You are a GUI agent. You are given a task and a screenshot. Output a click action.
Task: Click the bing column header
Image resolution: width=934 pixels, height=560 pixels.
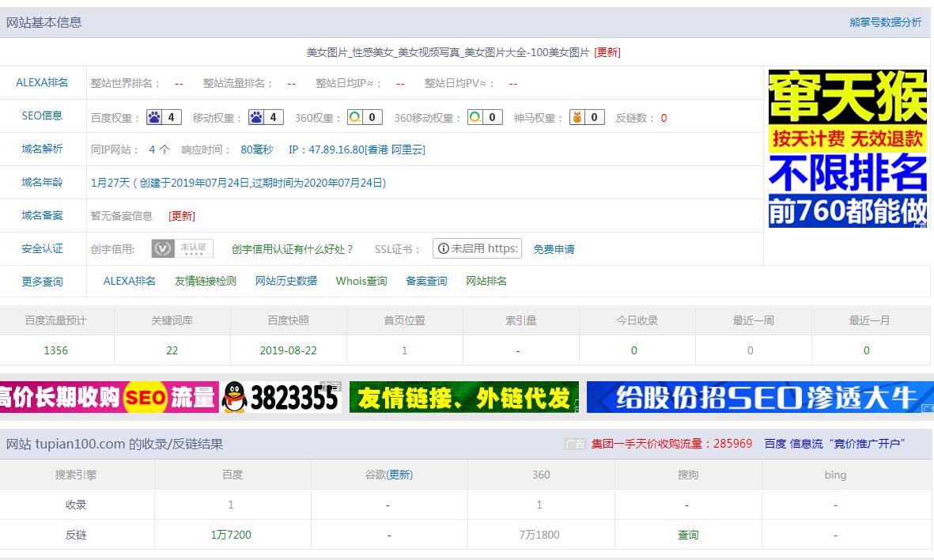(835, 475)
